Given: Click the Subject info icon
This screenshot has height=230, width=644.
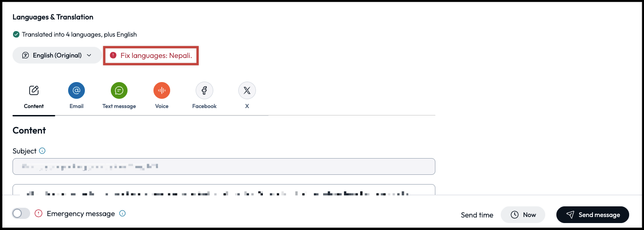Looking at the screenshot, I should coord(42,151).
